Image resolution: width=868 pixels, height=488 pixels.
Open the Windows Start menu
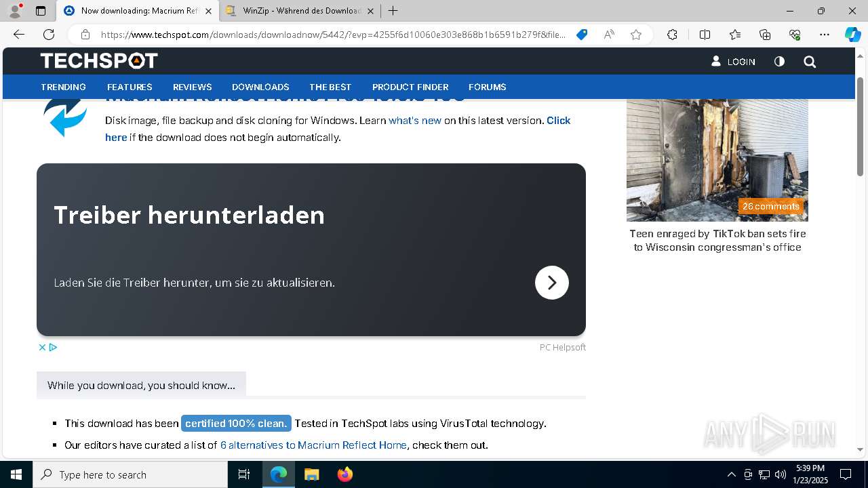coord(16,474)
